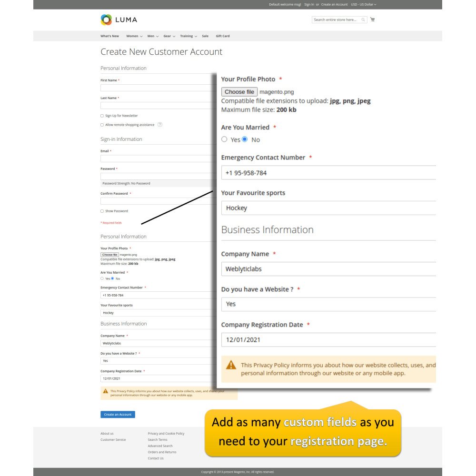The width and height of the screenshot is (476, 476).
Task: Open the USD - US Dollar currency switcher
Action: click(363, 5)
